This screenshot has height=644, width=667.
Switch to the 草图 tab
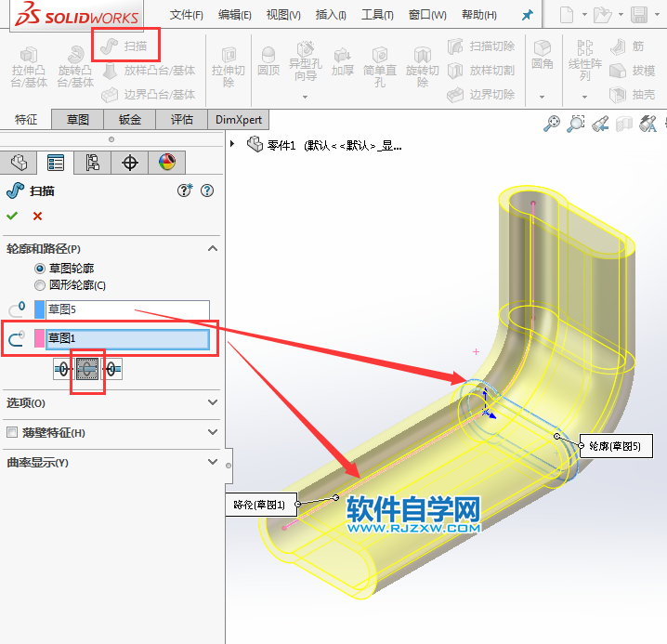pos(77,120)
